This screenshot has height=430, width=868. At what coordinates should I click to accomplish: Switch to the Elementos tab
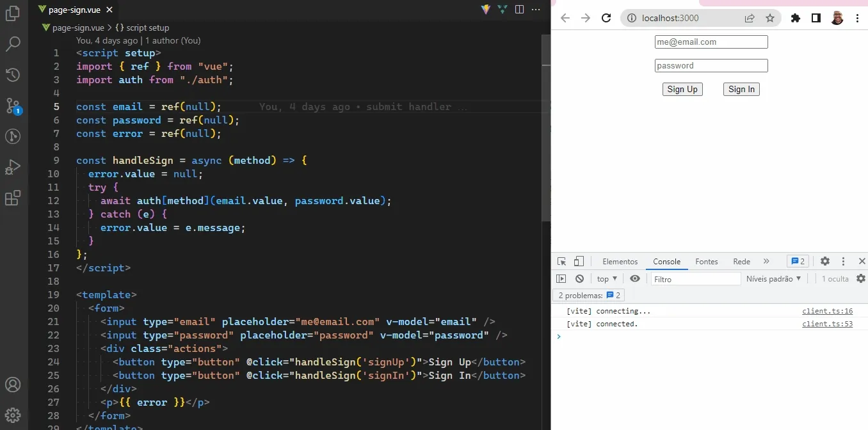(x=619, y=261)
